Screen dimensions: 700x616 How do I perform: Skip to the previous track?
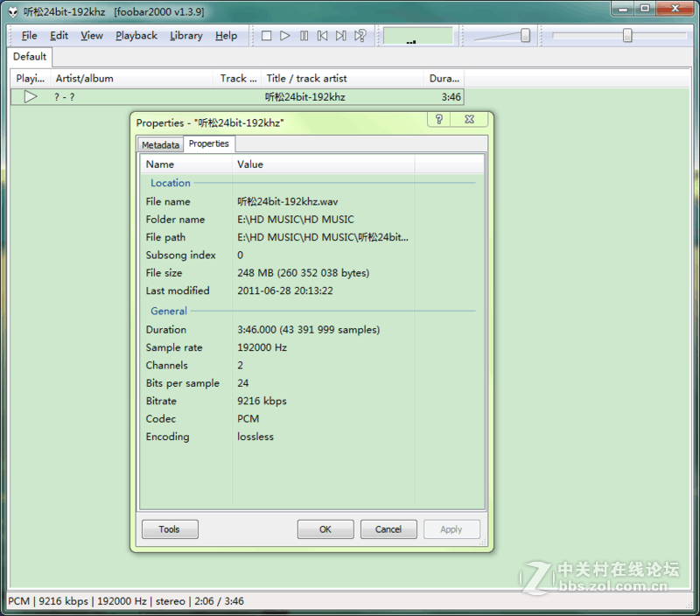pos(322,36)
